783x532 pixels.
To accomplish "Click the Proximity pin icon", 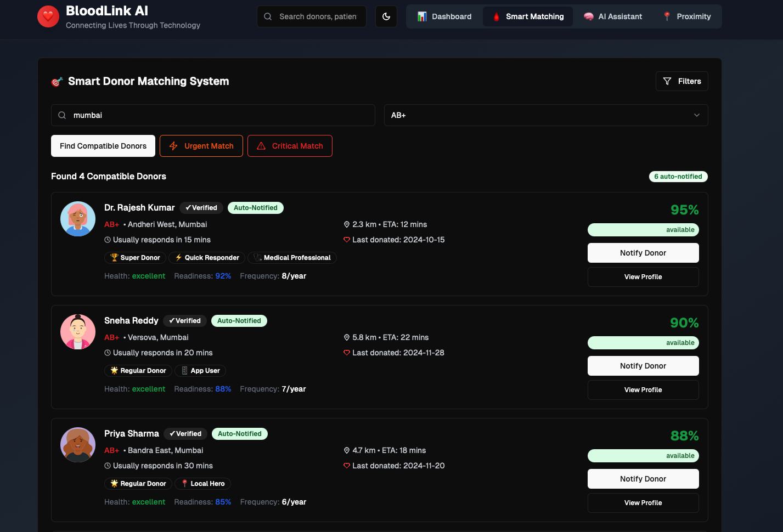I will tap(667, 16).
